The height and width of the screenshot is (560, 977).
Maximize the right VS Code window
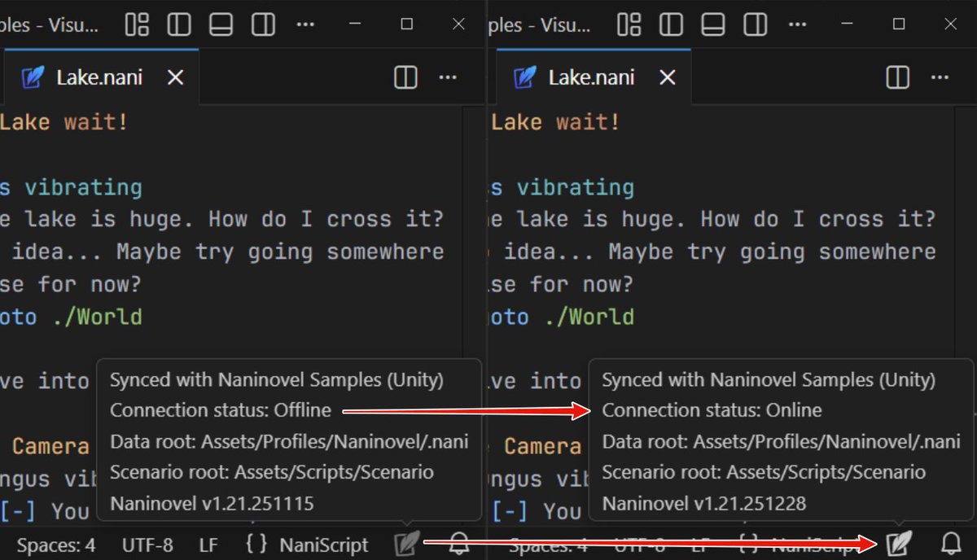(x=899, y=24)
